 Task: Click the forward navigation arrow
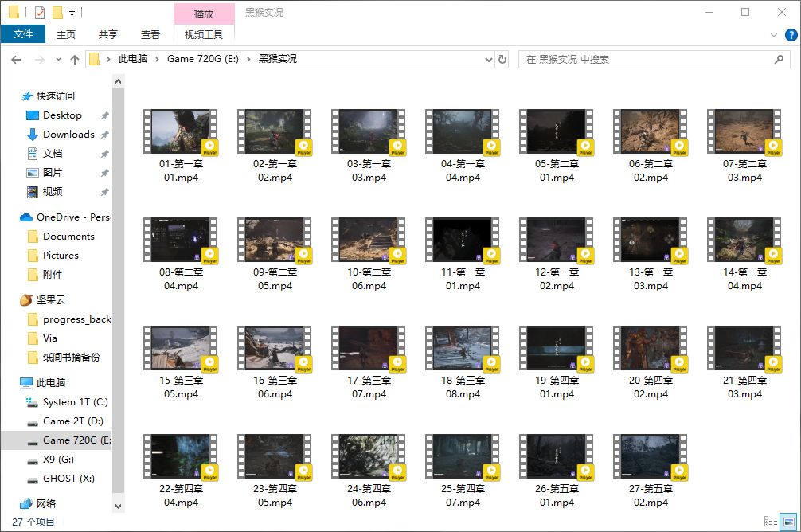tap(39, 59)
